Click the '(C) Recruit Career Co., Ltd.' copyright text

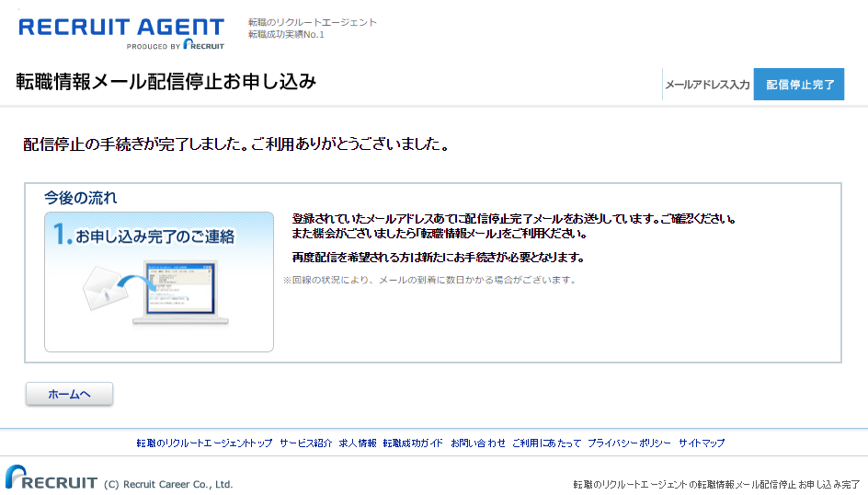[168, 484]
